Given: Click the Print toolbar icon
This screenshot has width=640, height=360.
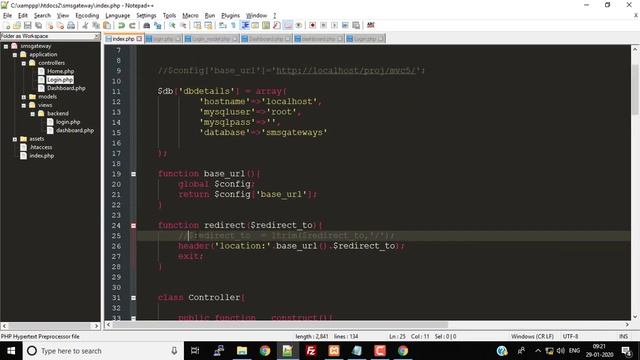Looking at the screenshot, I should [x=71, y=25].
